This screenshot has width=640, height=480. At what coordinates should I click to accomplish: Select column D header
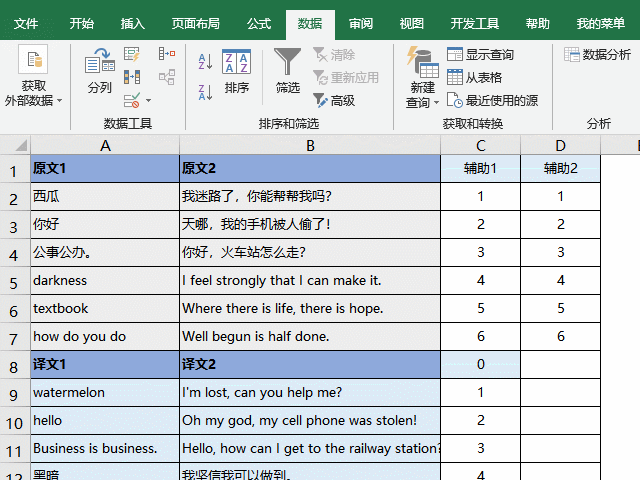(x=560, y=145)
